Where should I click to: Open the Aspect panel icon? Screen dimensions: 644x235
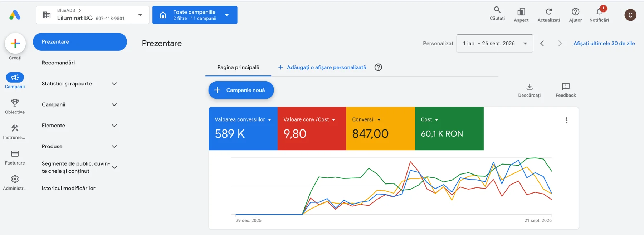(521, 12)
